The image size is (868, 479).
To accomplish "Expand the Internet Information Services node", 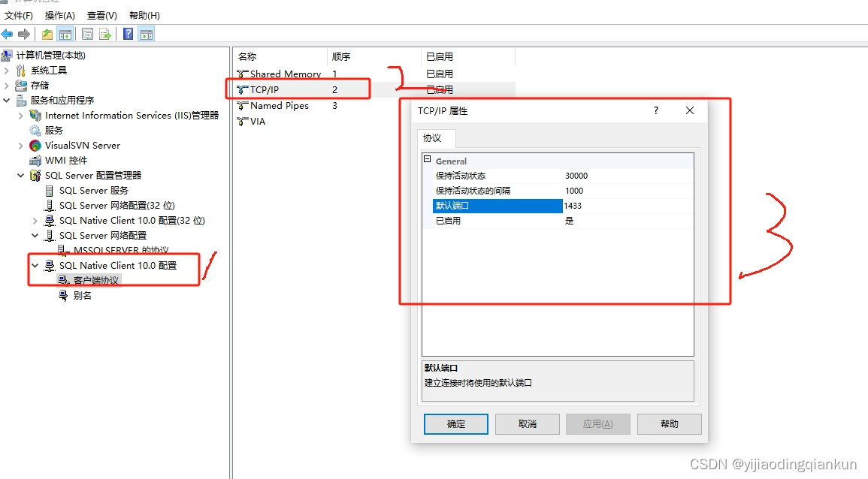I will point(21,115).
